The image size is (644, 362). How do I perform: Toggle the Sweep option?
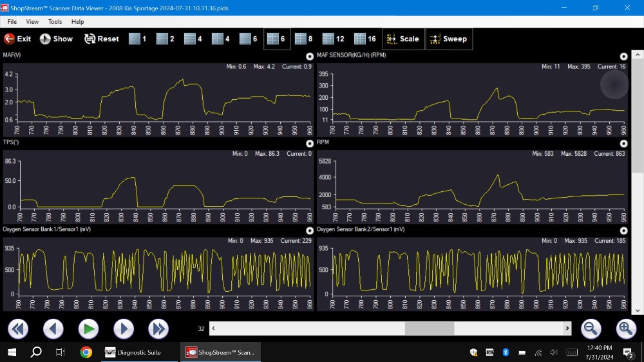(x=448, y=39)
